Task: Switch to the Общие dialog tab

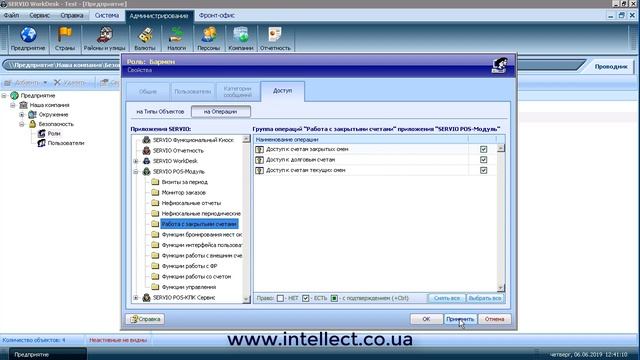Action: [x=148, y=91]
